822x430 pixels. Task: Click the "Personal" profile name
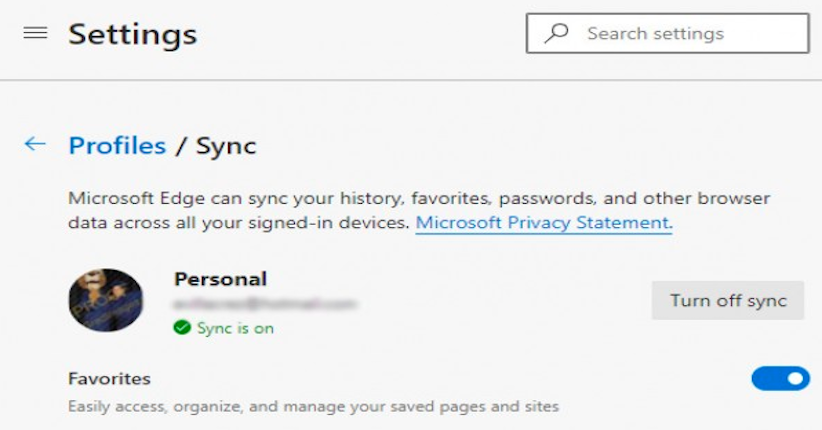tap(221, 279)
